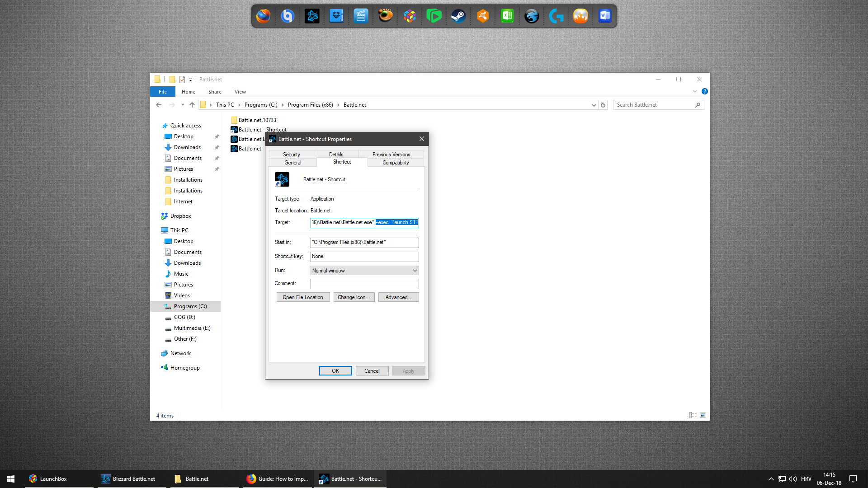Viewport: 868px width, 488px height.
Task: Select Battle.net.10733 folder
Action: click(x=254, y=120)
